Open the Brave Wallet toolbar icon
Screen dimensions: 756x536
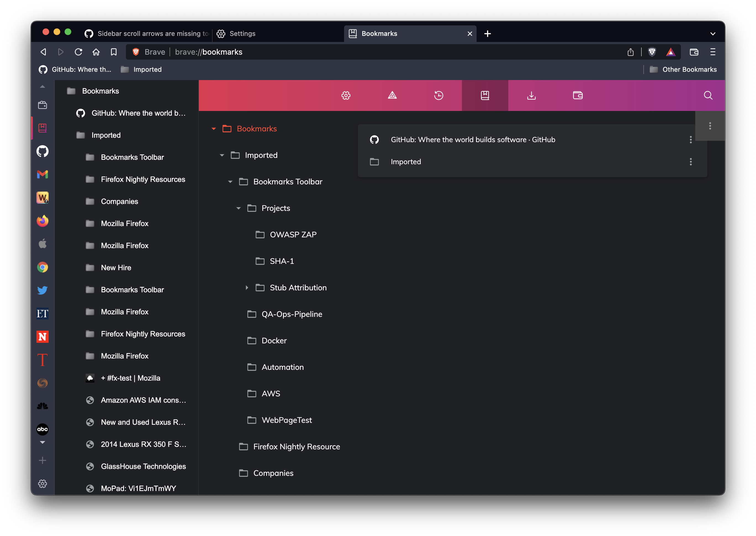[694, 52]
